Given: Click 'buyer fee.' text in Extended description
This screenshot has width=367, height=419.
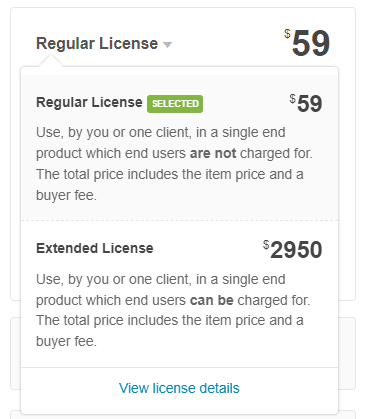Looking at the screenshot, I should pyautogui.click(x=66, y=341).
